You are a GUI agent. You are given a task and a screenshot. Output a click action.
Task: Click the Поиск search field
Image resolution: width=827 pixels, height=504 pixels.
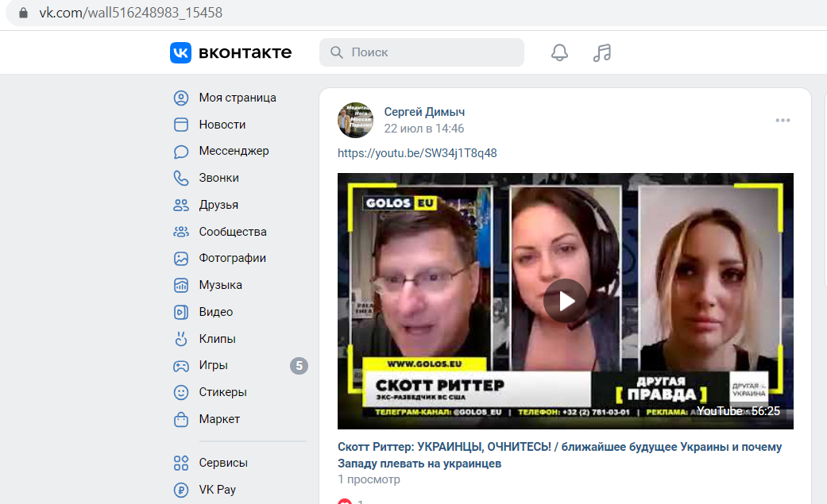point(421,52)
